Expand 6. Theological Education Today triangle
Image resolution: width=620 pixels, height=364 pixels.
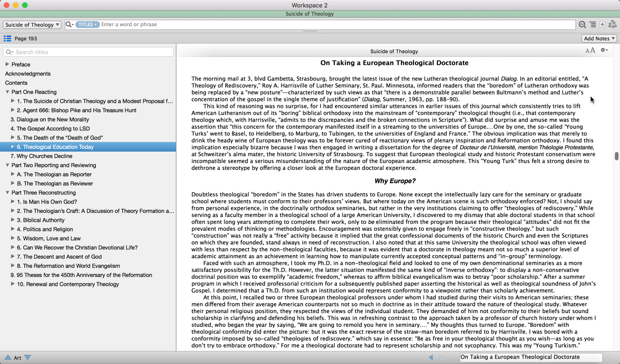pyautogui.click(x=12, y=147)
